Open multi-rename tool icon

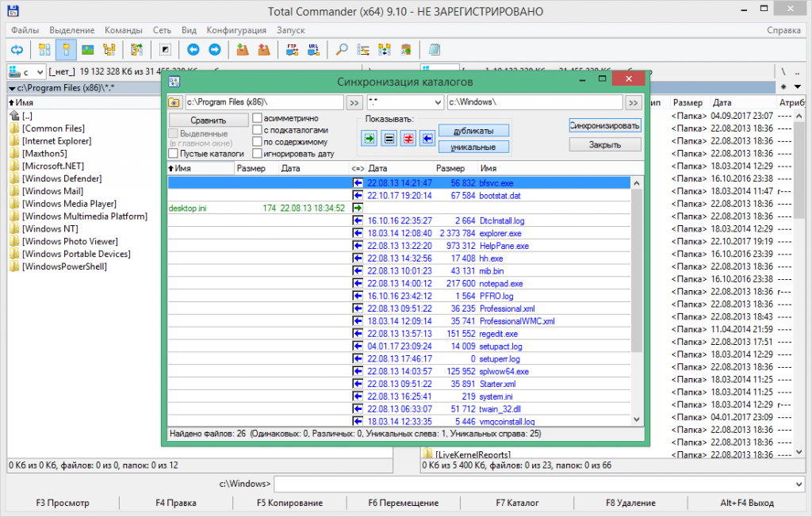point(363,50)
